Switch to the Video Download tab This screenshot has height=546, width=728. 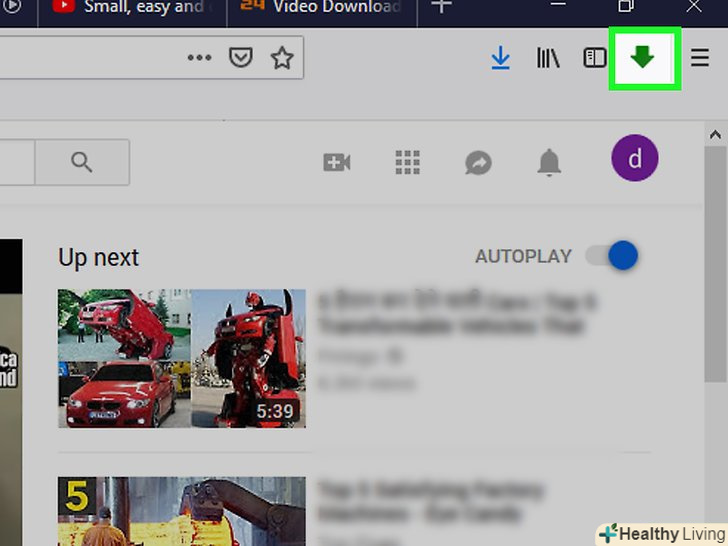[x=320, y=8]
